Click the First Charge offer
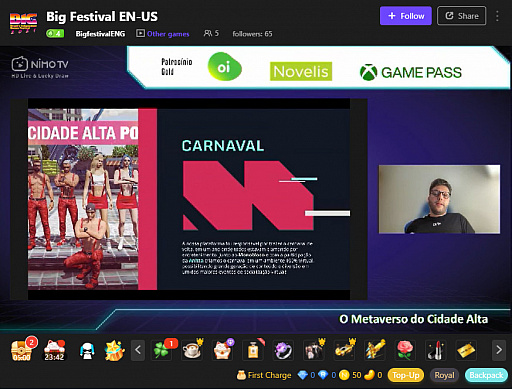512x389 pixels. [264, 375]
